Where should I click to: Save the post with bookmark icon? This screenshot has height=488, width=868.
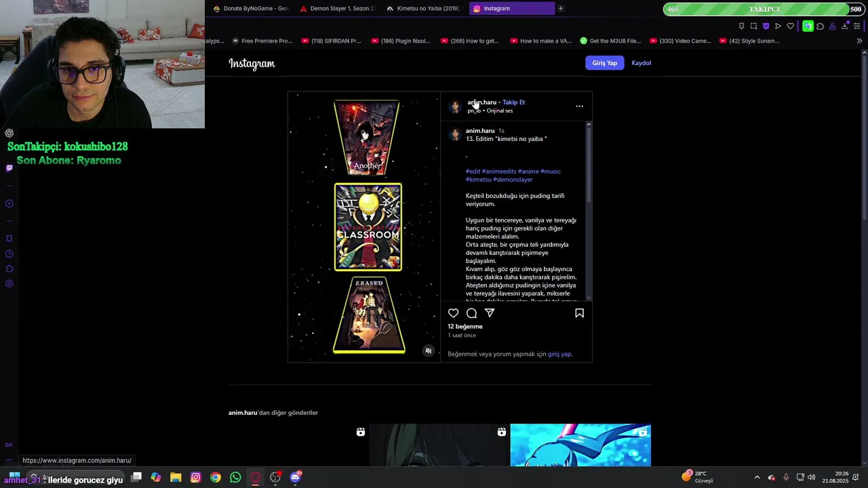[579, 313]
